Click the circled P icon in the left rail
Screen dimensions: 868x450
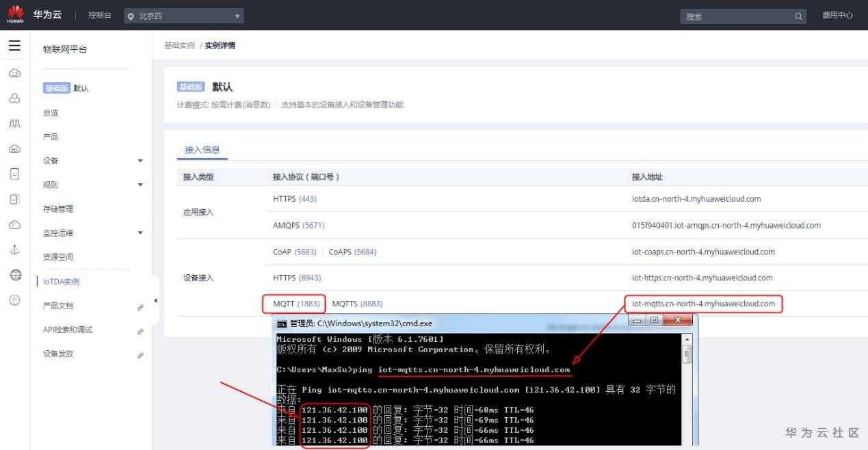(14, 300)
